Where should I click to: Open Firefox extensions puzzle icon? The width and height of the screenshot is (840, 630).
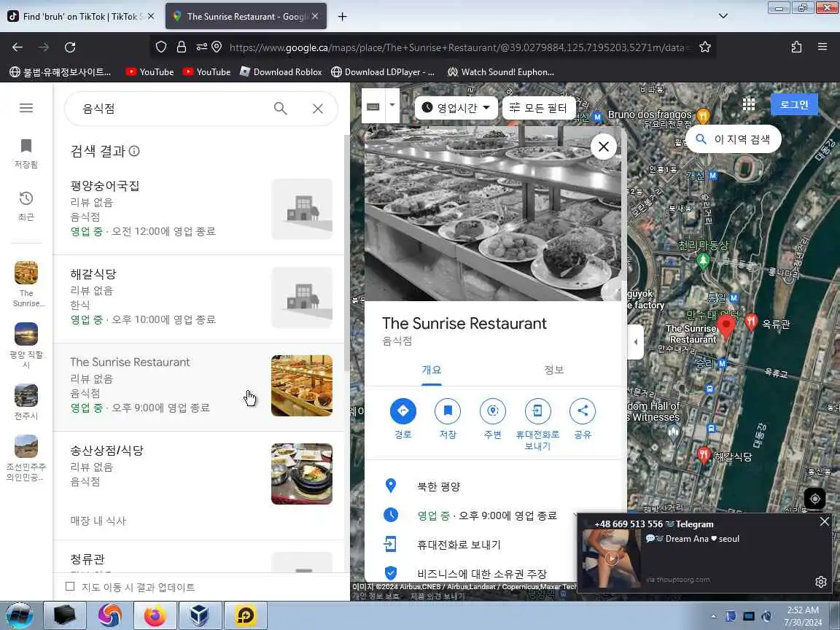796,47
